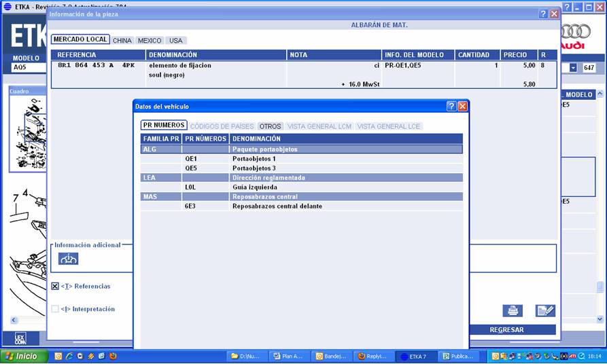Click the first orange quick launch icon
The image size is (607, 364).
[58, 356]
